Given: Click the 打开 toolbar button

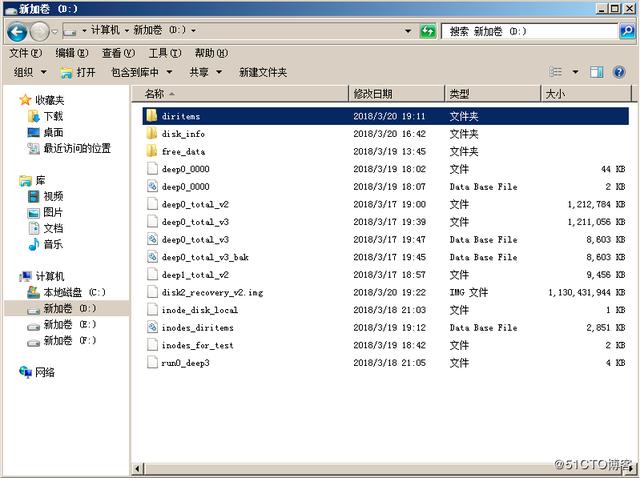Looking at the screenshot, I should (x=78, y=72).
